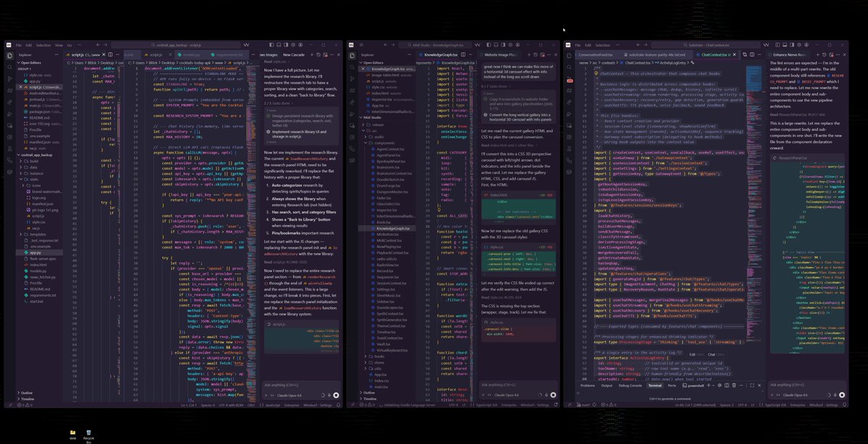The height and width of the screenshot is (444, 868).
Task: Collapse Open Editors section in left window
Action: pyautogui.click(x=39, y=62)
